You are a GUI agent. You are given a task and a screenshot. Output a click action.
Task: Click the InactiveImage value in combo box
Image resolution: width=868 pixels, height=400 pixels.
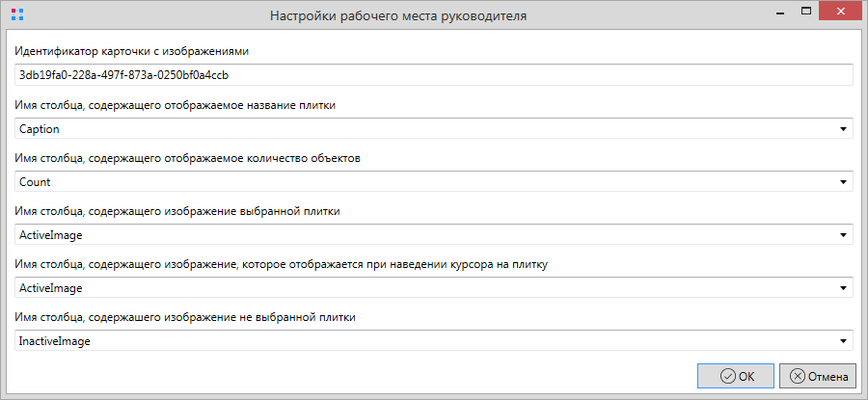click(x=55, y=340)
